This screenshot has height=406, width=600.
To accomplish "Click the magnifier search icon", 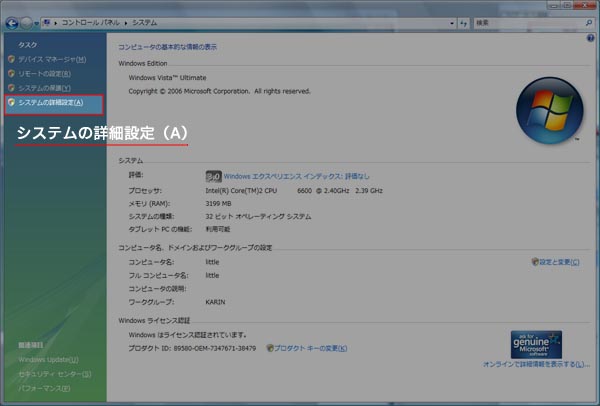I will pos(589,23).
